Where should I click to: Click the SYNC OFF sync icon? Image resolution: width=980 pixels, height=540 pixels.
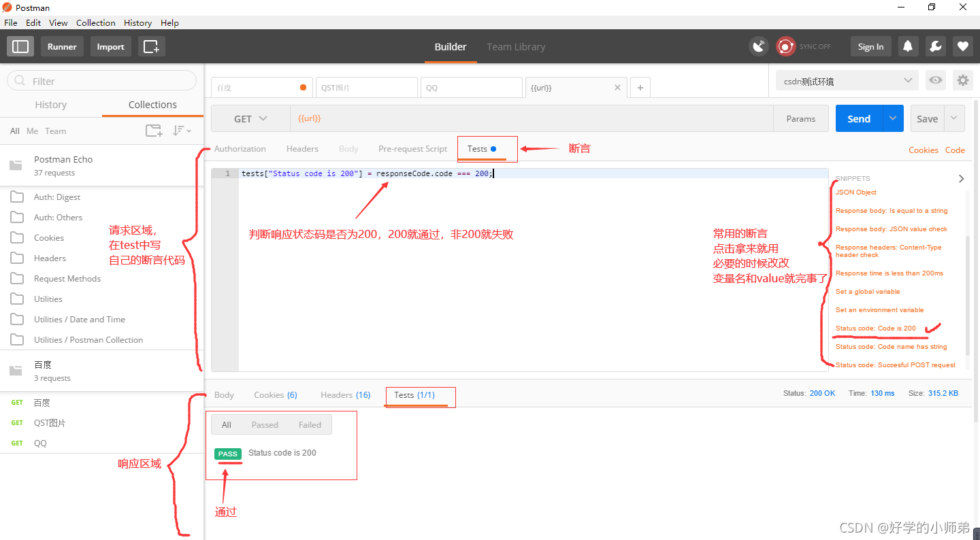[x=787, y=46]
